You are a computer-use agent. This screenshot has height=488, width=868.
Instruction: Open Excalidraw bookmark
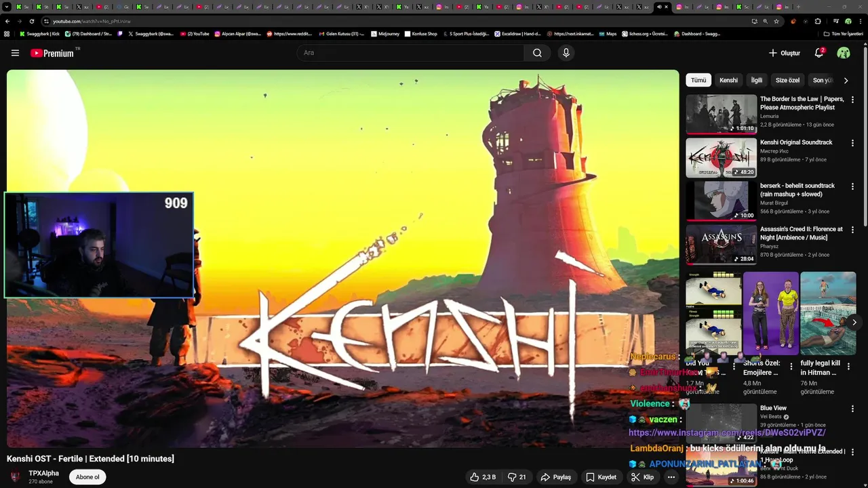coord(517,33)
